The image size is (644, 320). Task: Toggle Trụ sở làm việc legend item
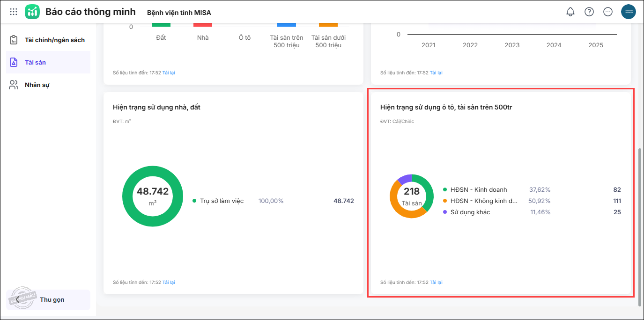221,201
